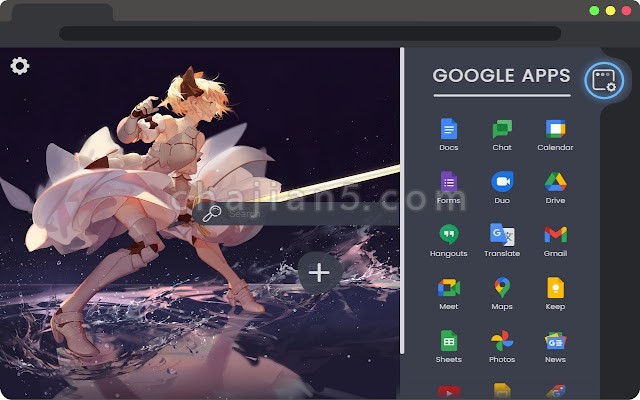640x400 pixels.
Task: Click the yellow window control button
Action: (611, 11)
